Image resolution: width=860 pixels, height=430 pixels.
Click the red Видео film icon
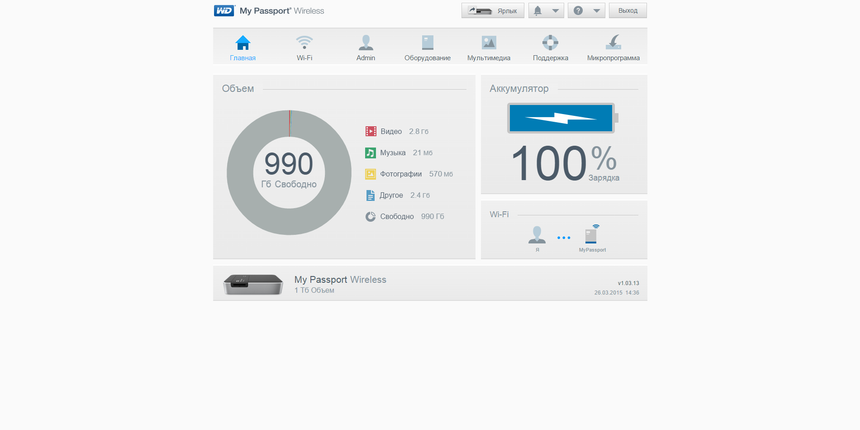click(371, 131)
